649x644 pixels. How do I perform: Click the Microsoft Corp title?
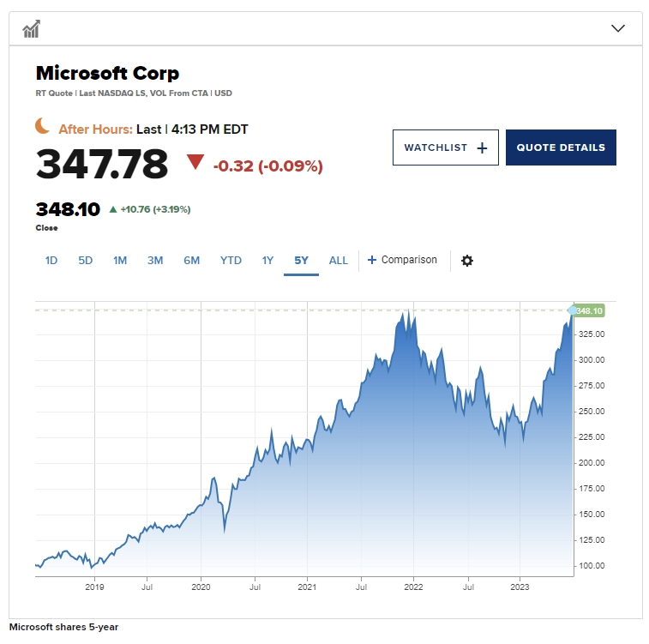pyautogui.click(x=107, y=73)
